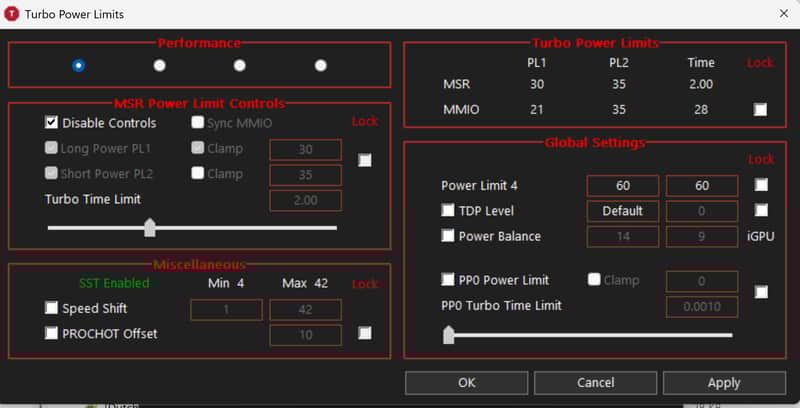
Task: Click the MMIO Time value 28
Action: pyautogui.click(x=701, y=109)
